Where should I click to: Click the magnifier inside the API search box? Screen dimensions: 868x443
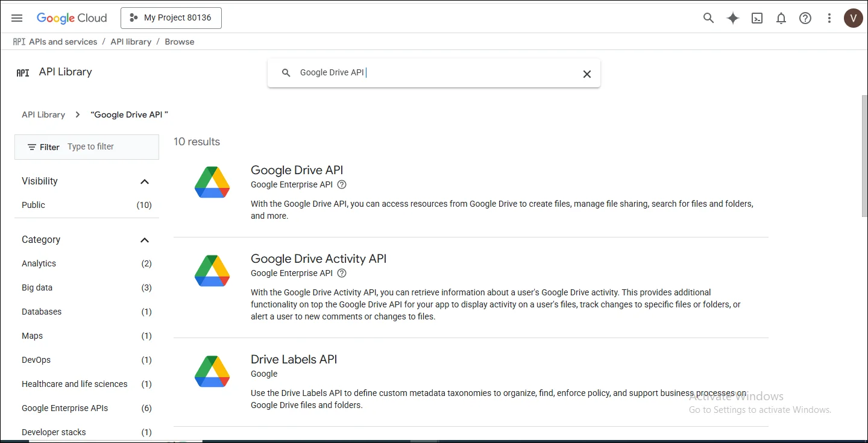(286, 73)
